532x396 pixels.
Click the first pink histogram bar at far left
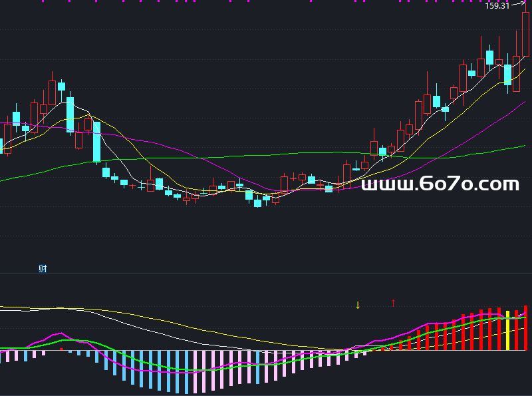2,355
